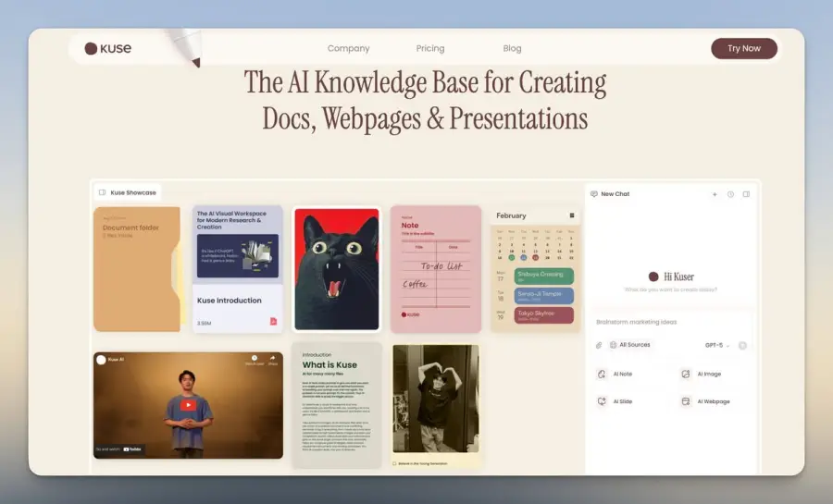833x504 pixels.
Task: Click the Try Now button
Action: pos(744,48)
